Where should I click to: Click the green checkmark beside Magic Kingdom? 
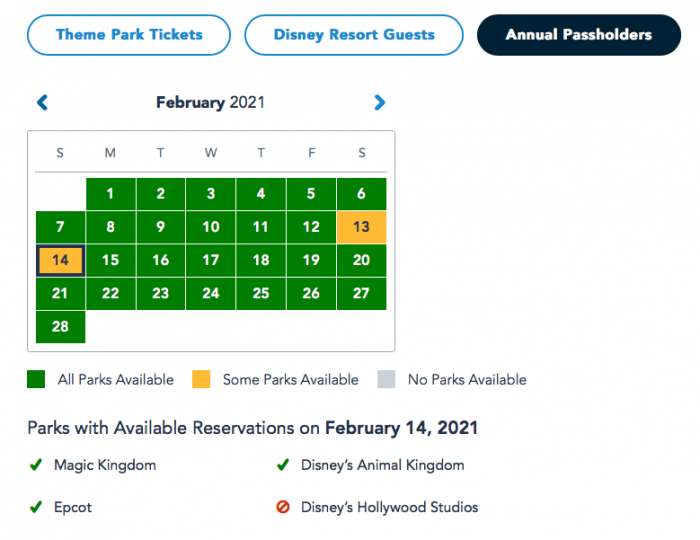[x=35, y=465]
